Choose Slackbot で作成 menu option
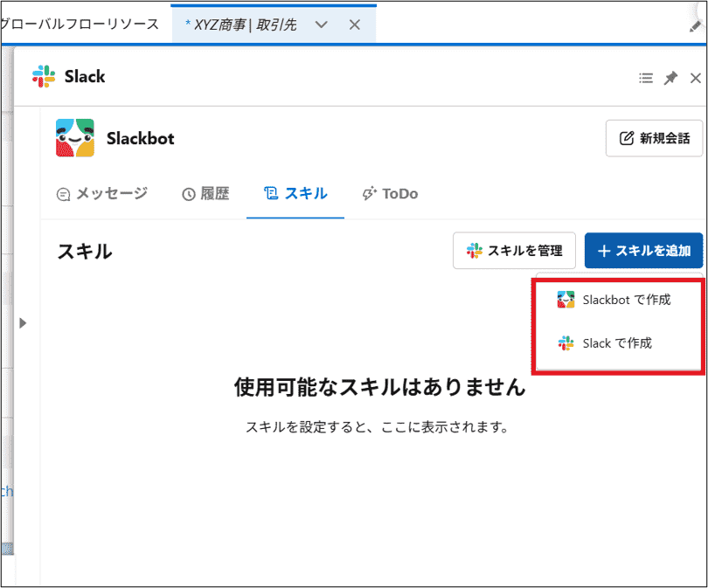The height and width of the screenshot is (588, 708). tap(618, 300)
